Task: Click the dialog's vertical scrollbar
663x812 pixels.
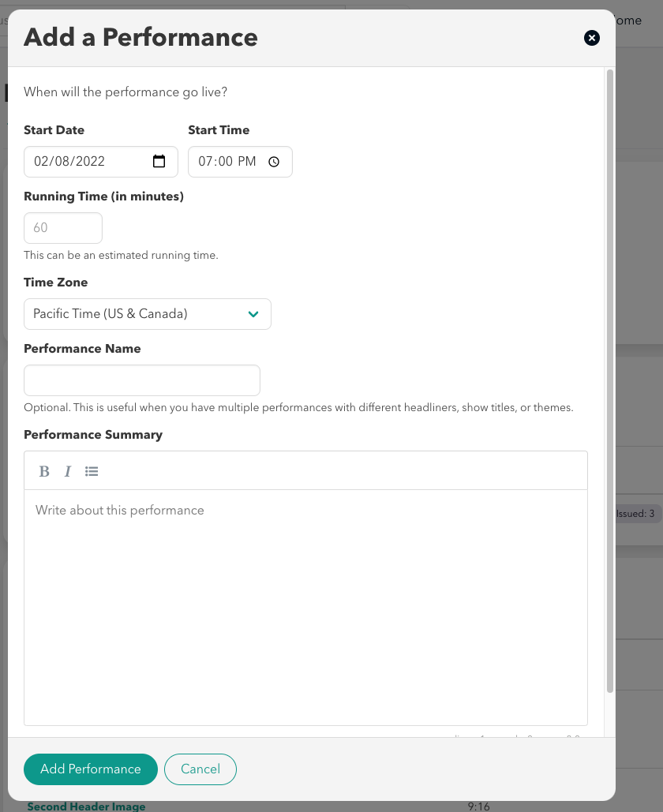Action: click(609, 380)
